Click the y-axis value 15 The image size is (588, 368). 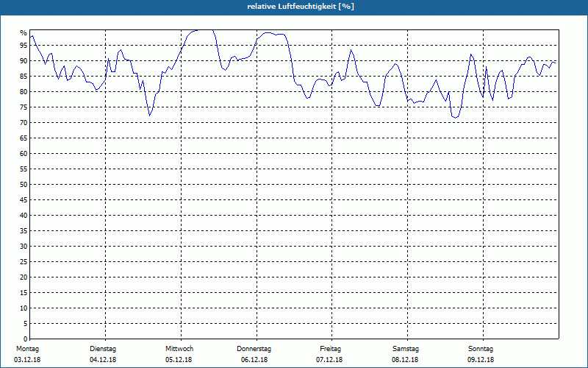[x=24, y=292]
